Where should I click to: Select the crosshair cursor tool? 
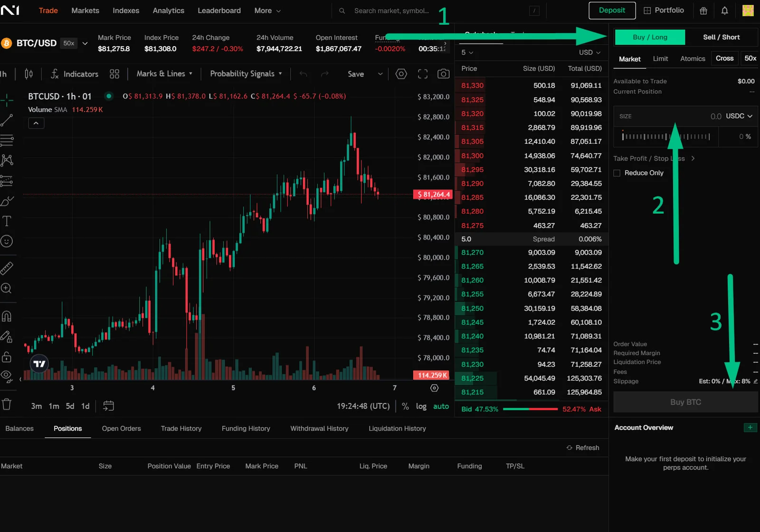(7, 99)
